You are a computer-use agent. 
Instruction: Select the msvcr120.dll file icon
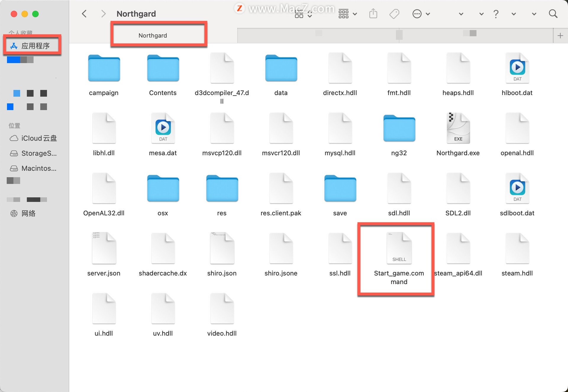click(x=281, y=128)
